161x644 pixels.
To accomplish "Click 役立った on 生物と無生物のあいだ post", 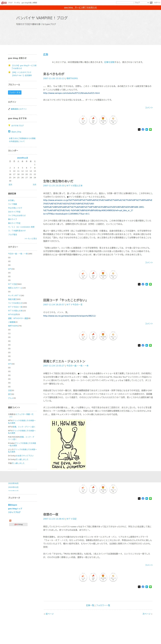I will point(113,275).
